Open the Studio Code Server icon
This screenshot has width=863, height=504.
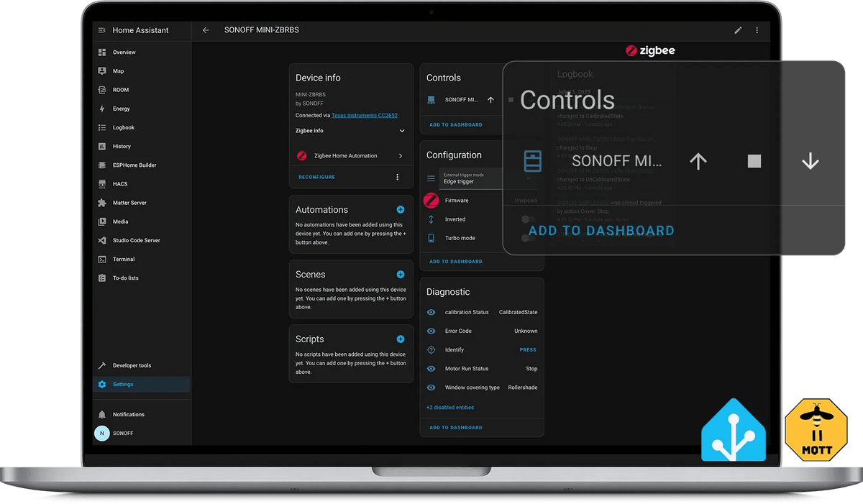coord(102,240)
